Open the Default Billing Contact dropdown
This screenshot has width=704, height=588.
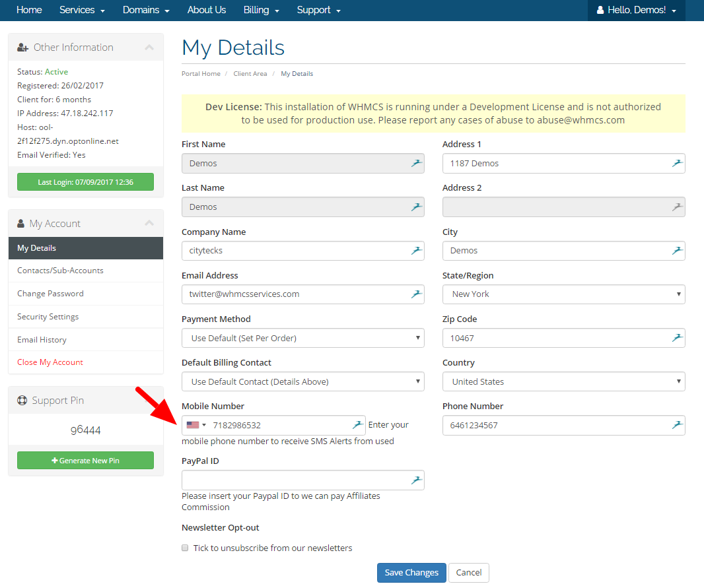coord(303,381)
